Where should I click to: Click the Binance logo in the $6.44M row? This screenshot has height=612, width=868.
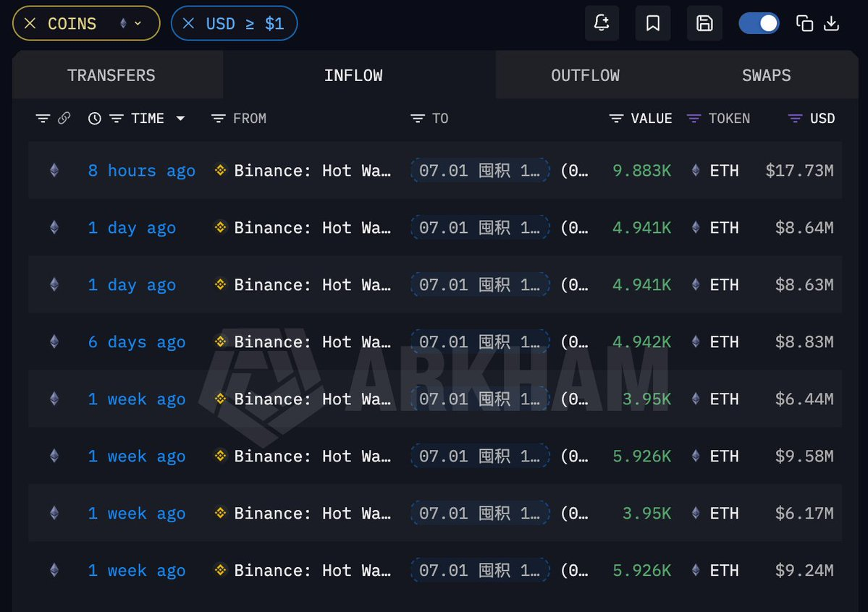point(220,399)
